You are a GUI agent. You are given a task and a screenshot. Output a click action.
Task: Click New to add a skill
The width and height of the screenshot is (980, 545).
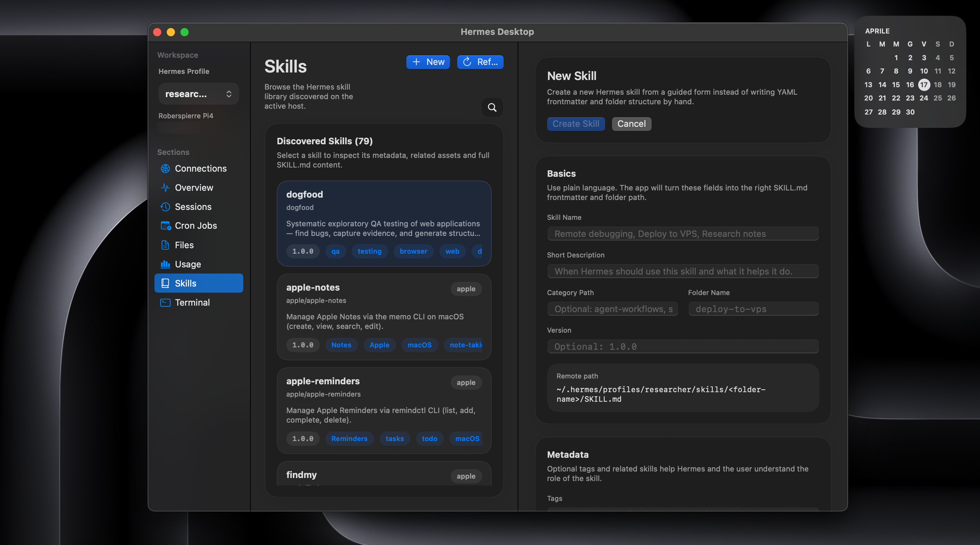tap(427, 62)
